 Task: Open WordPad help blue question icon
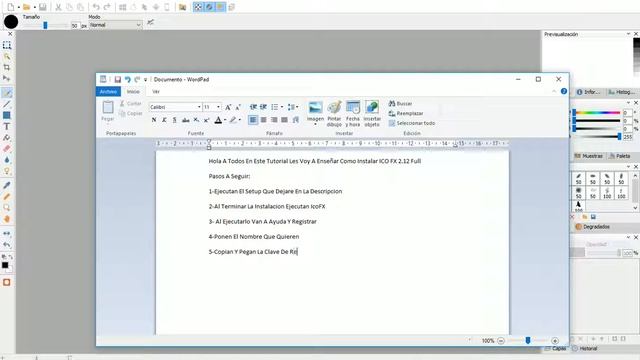564,91
